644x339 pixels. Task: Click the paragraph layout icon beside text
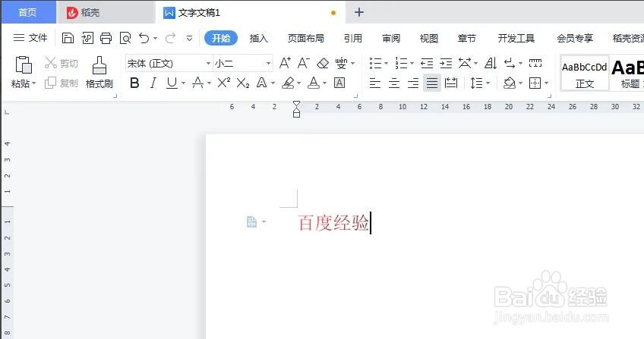click(x=251, y=221)
